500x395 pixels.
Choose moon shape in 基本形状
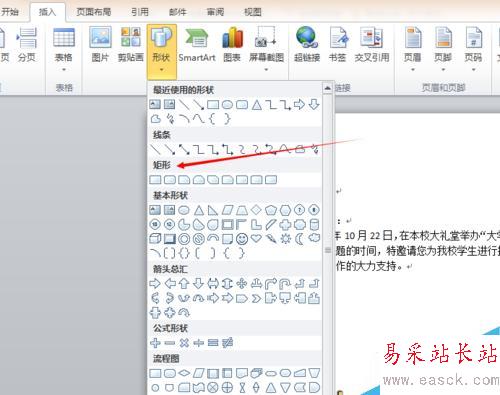pyautogui.click(x=300, y=239)
